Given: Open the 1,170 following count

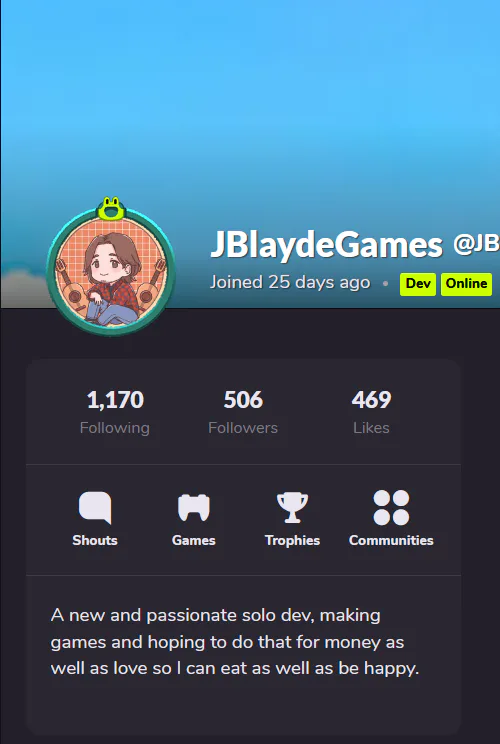Looking at the screenshot, I should pyautogui.click(x=115, y=400).
